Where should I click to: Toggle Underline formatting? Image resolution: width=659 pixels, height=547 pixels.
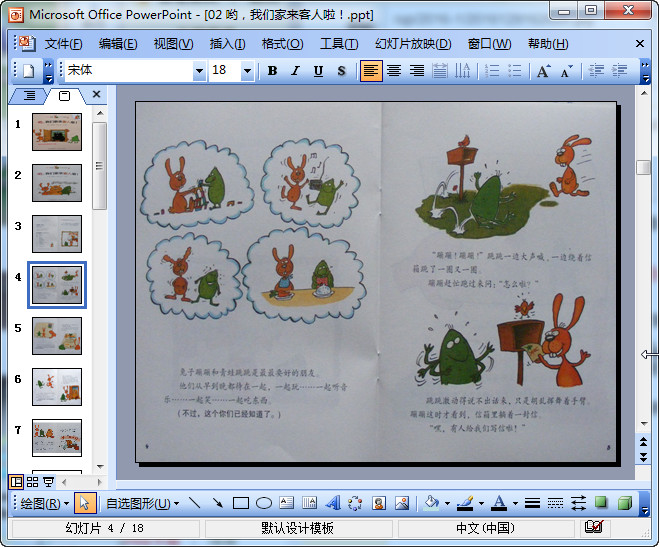click(x=319, y=71)
